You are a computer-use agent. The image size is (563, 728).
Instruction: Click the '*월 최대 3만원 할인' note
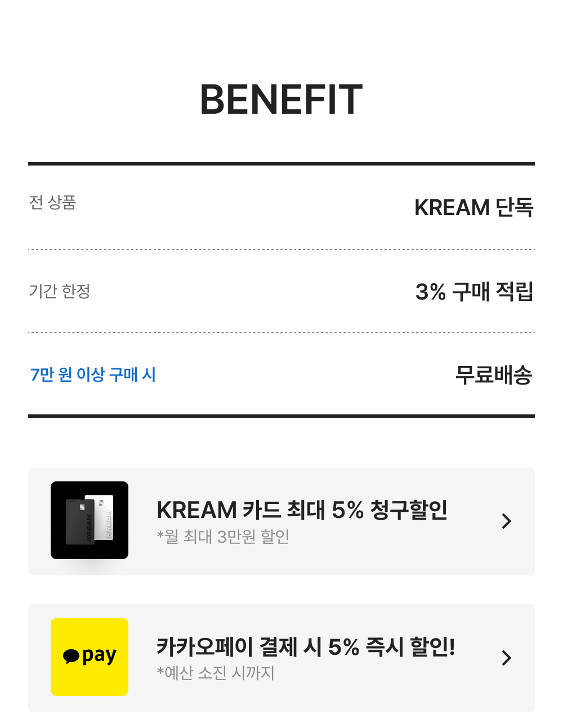click(x=223, y=537)
